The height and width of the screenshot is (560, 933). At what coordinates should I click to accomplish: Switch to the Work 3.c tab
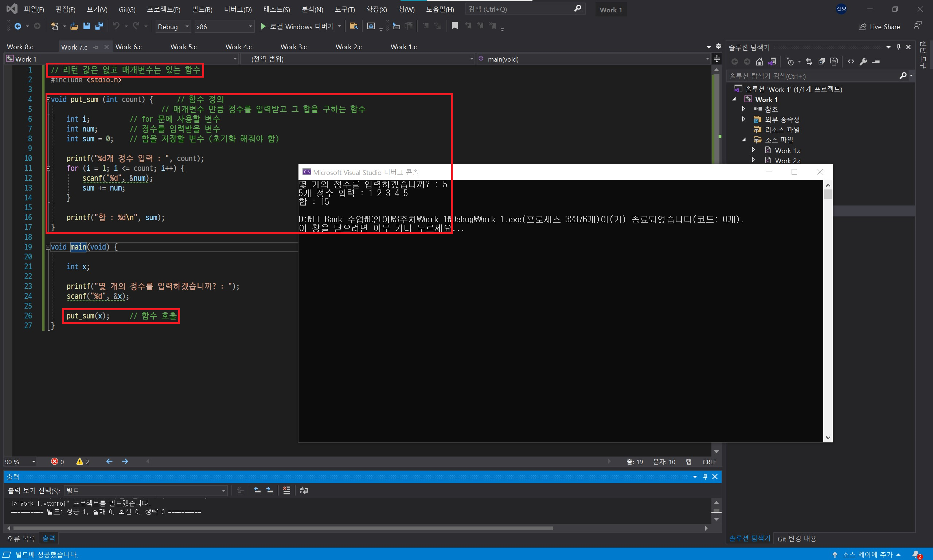[293, 47]
